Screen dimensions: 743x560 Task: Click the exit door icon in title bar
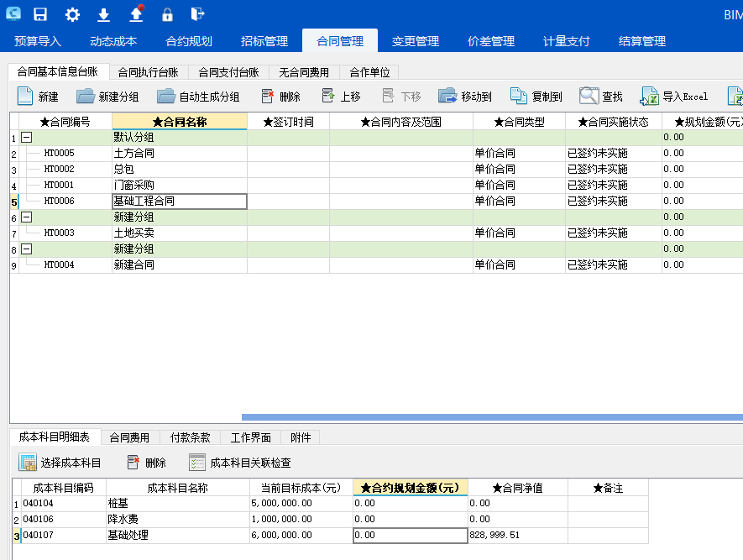(x=197, y=14)
